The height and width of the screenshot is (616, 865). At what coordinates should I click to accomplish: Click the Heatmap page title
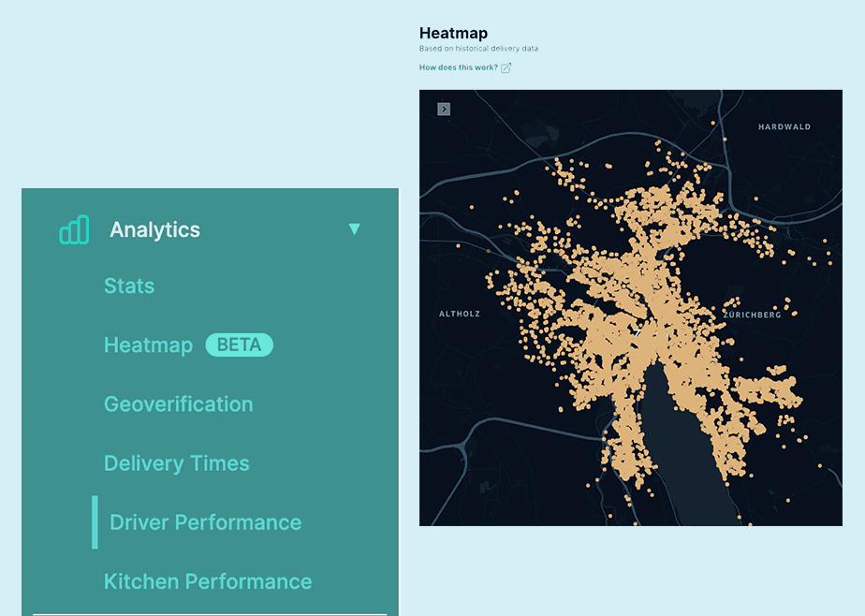pyautogui.click(x=453, y=33)
